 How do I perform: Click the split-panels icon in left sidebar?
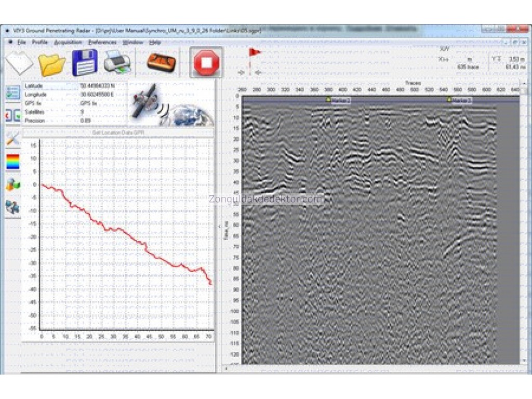(13, 115)
